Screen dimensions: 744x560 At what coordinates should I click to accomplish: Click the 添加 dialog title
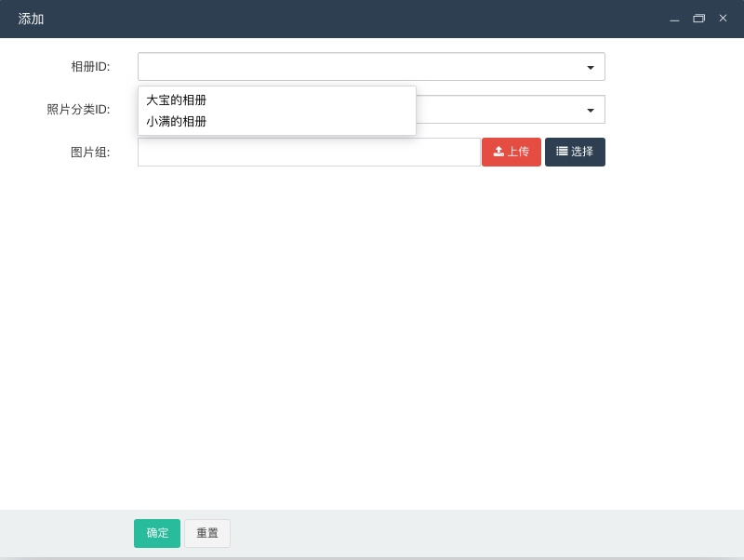[31, 19]
